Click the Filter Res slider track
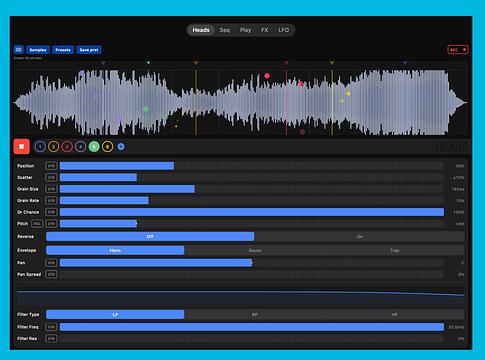This screenshot has height=360, width=485. click(x=252, y=339)
